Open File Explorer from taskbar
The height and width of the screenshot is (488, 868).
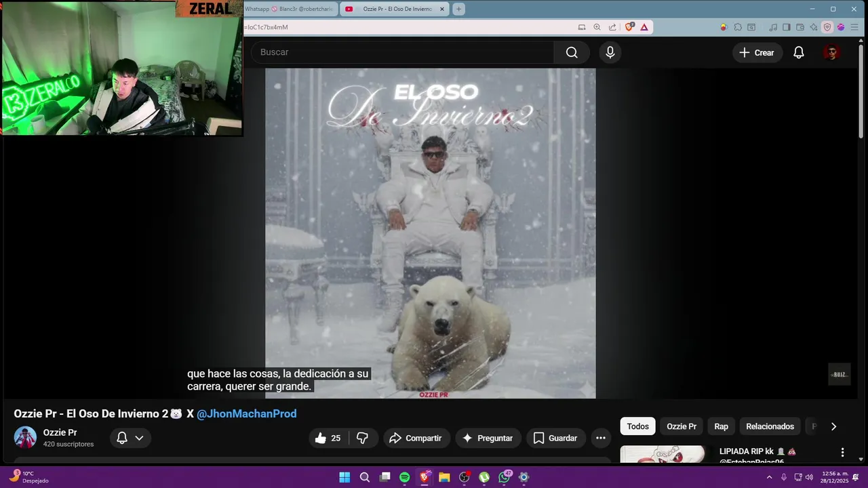(x=444, y=477)
